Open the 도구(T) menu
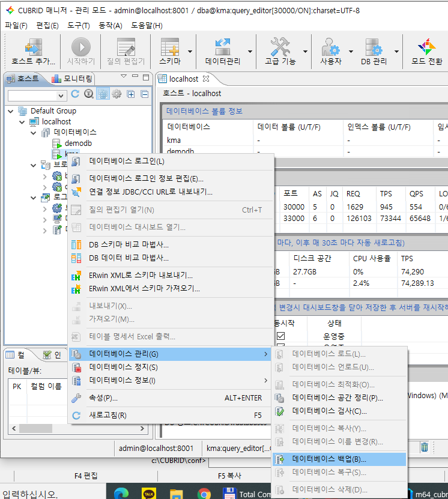Screen dimensions: 448x499 click(79, 25)
